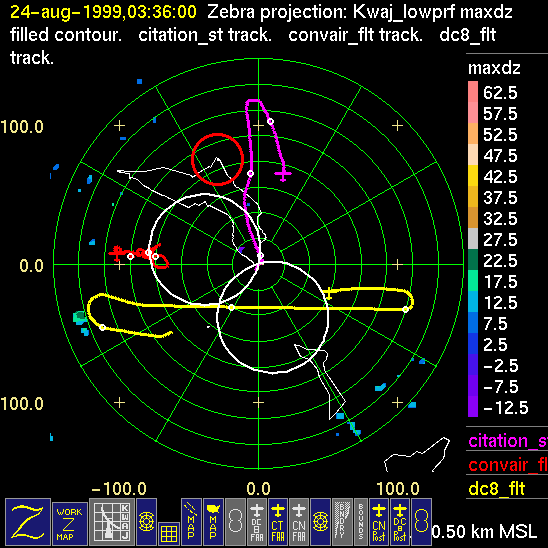This screenshot has height=548, width=548.
Task: Toggle the DC8 Post track icon
Action: click(x=400, y=521)
